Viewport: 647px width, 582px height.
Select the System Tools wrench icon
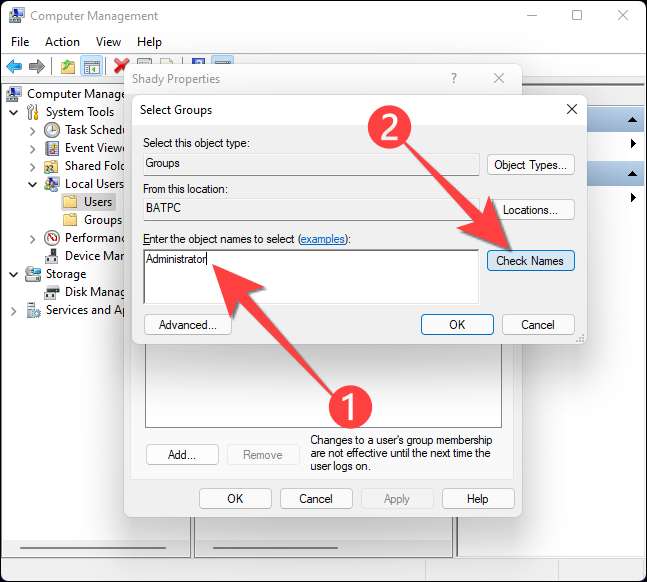click(33, 112)
